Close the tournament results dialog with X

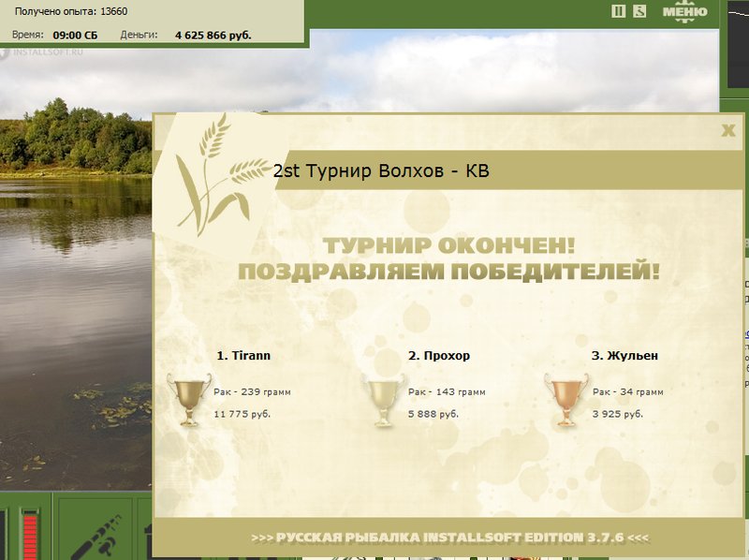(x=728, y=130)
